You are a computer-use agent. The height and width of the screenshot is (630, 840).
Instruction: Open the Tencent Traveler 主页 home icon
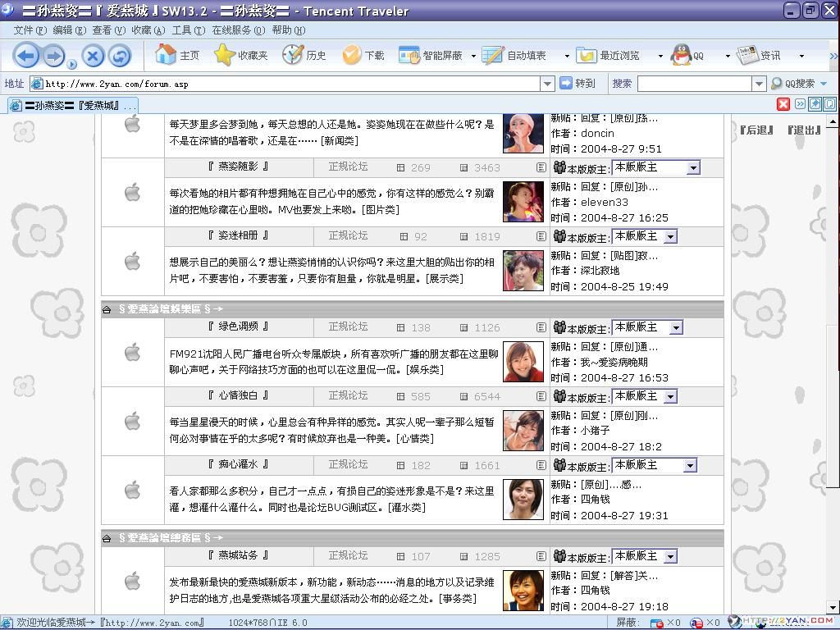pos(164,55)
